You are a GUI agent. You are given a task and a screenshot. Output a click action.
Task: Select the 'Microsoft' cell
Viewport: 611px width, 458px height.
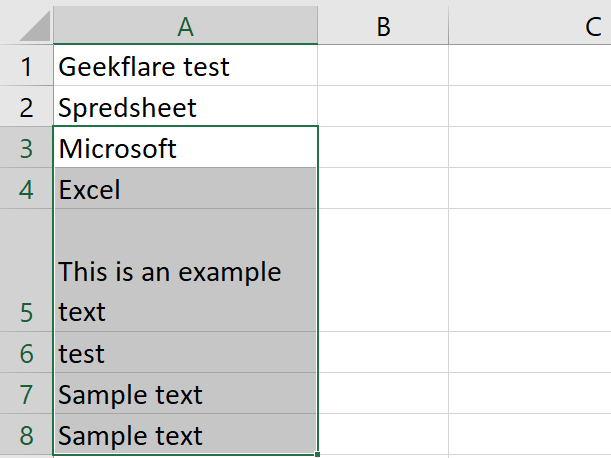tap(185, 149)
